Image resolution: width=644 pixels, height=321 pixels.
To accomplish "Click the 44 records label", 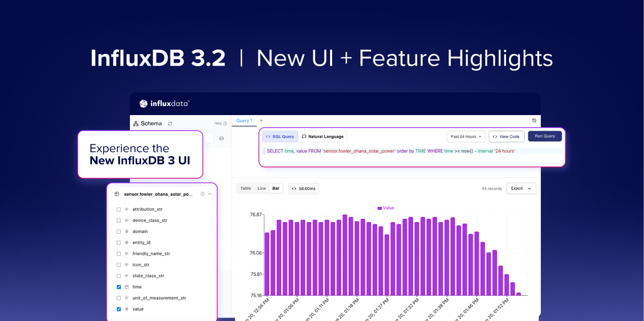I will coord(491,188).
